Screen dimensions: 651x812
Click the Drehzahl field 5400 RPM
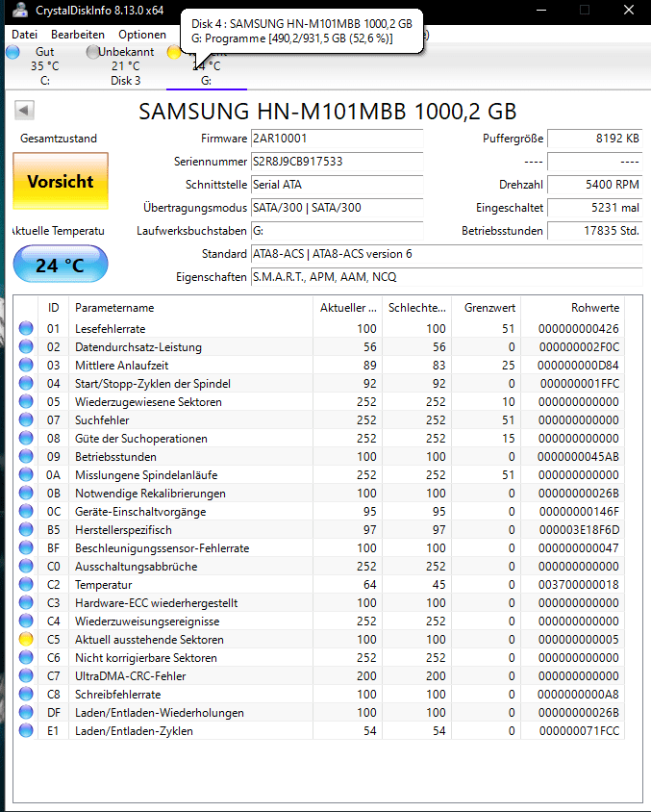tap(595, 185)
